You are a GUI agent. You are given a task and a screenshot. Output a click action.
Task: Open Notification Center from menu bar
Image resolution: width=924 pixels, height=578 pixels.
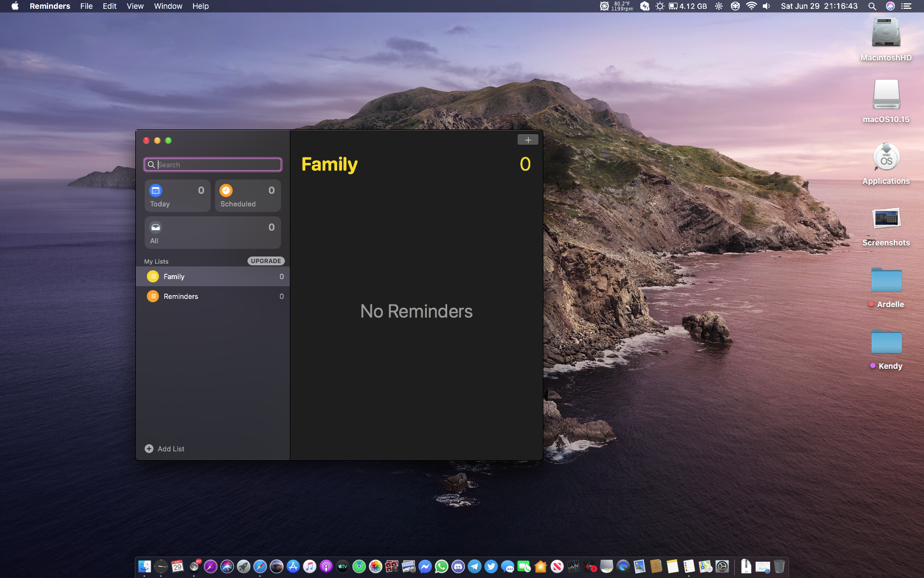coord(906,6)
